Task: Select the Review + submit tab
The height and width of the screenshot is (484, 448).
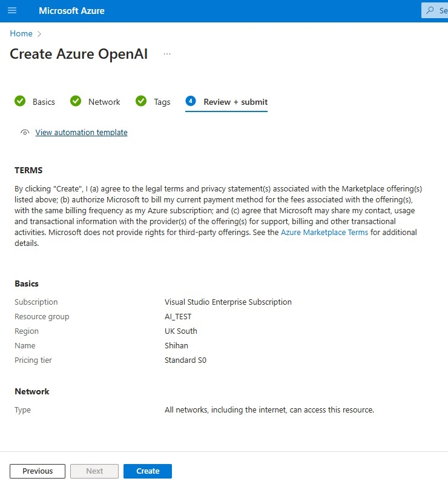Action: click(x=236, y=102)
